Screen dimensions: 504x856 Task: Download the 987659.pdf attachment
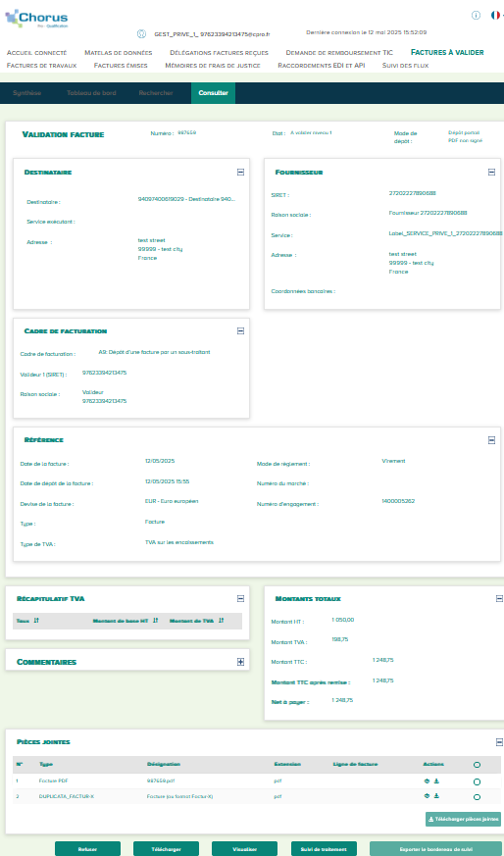tap(436, 780)
